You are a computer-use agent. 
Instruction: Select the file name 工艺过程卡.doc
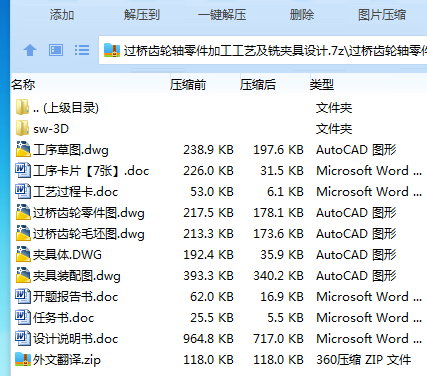coord(75,192)
